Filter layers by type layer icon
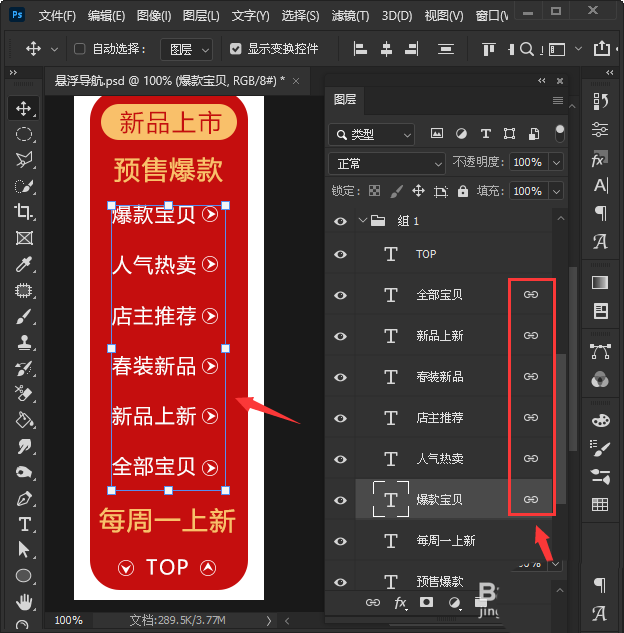 pos(486,134)
